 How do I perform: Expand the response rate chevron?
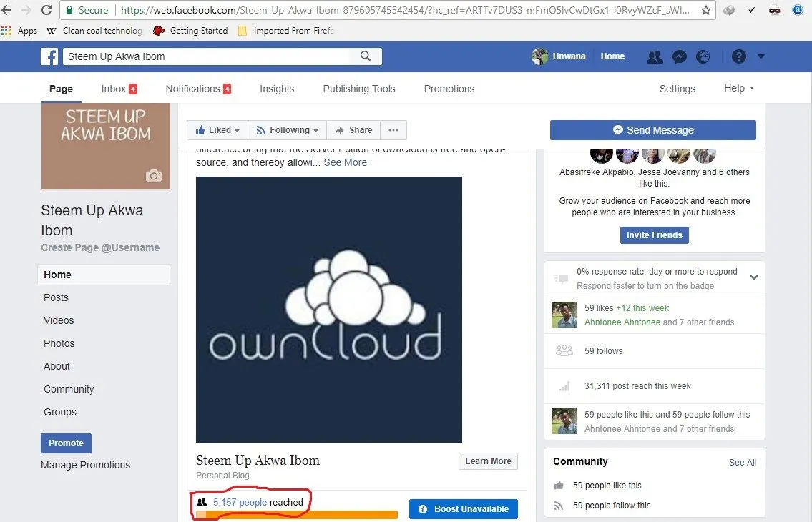click(754, 277)
